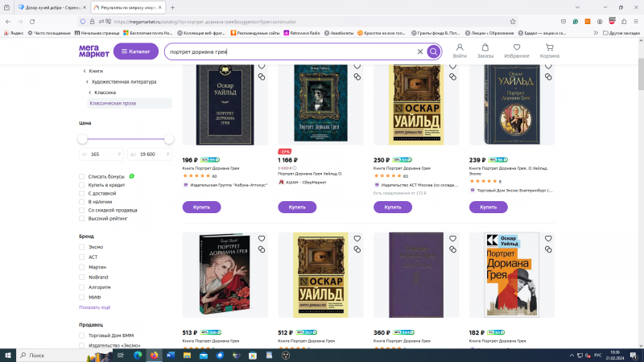
Task: Expand brands with Показать ещё
Action: 94,307
